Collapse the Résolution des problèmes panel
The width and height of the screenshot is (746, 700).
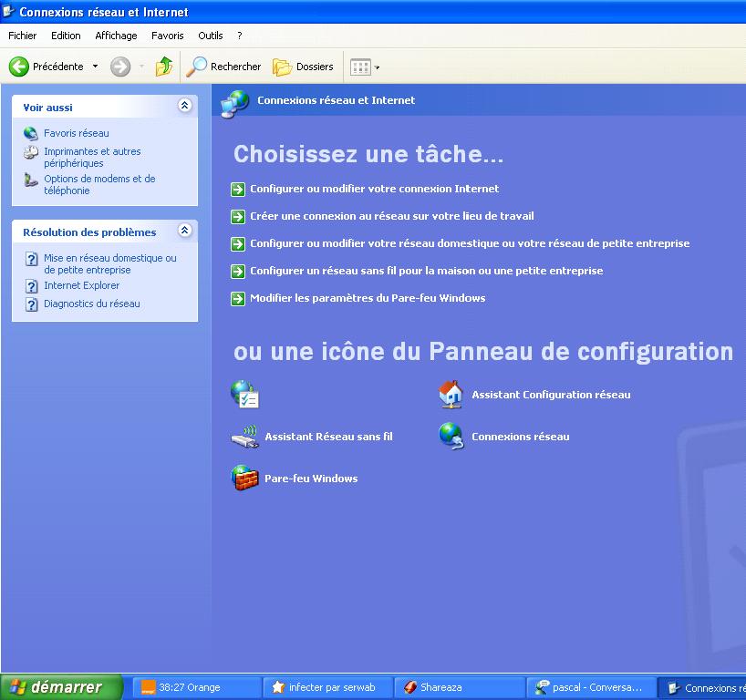click(185, 232)
